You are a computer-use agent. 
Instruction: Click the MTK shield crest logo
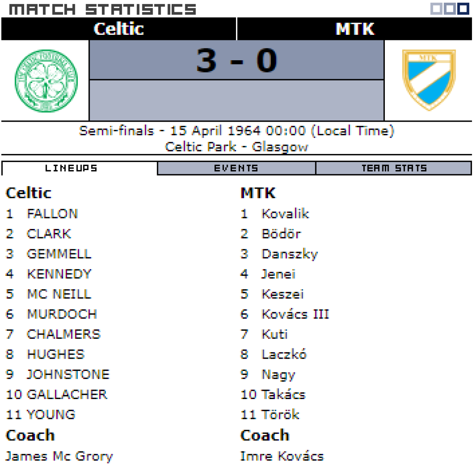point(429,80)
